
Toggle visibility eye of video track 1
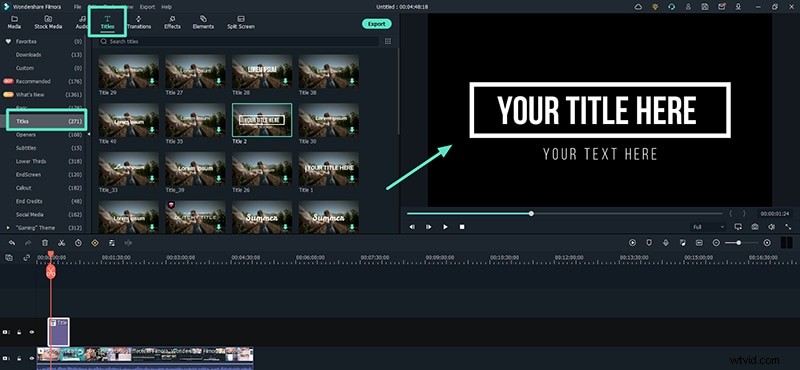[32, 359]
